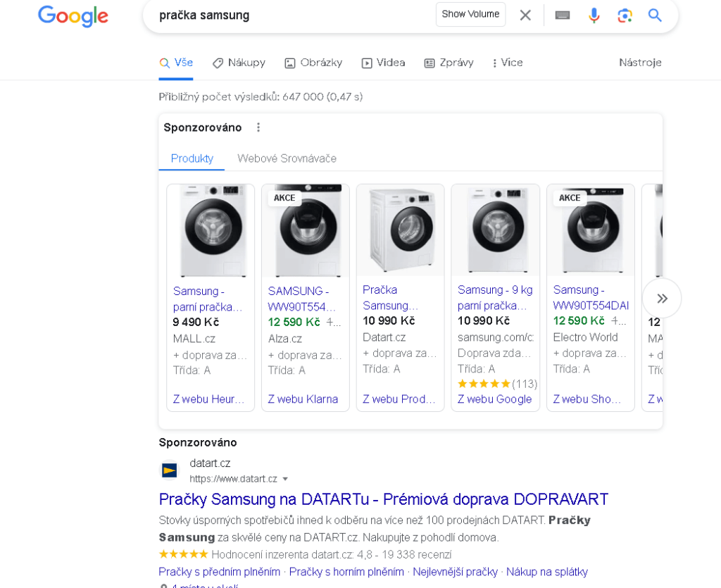Clear the search query with X icon
The height and width of the screenshot is (588, 721).
(525, 15)
